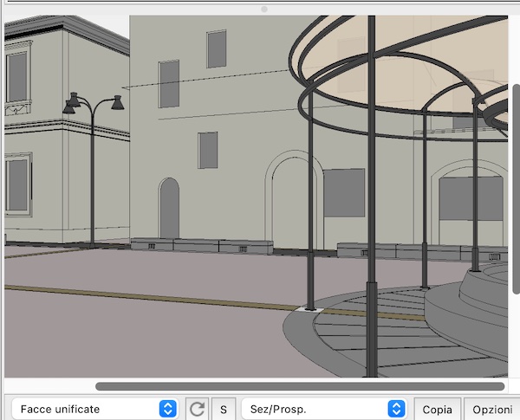Select the dark rectangular panel under canopy
Screen dimensions: 520x420
(343, 191)
